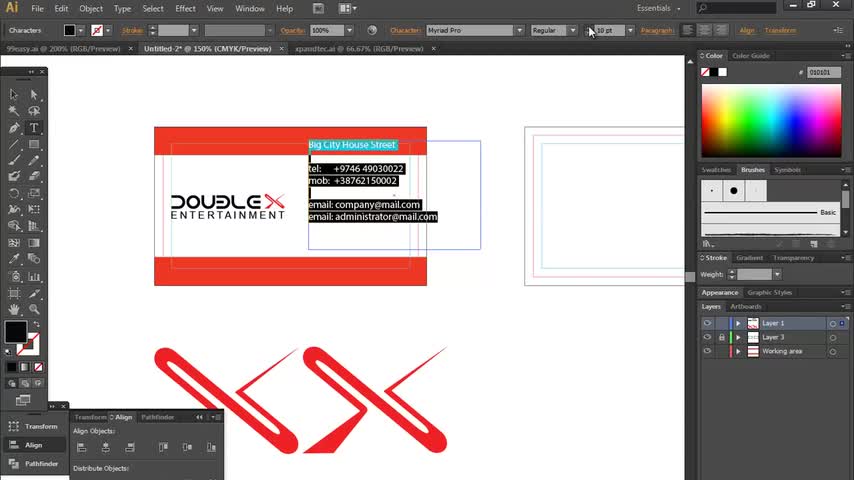Select the Selection tool arrow
Screen dimensions: 854x480
14,94
